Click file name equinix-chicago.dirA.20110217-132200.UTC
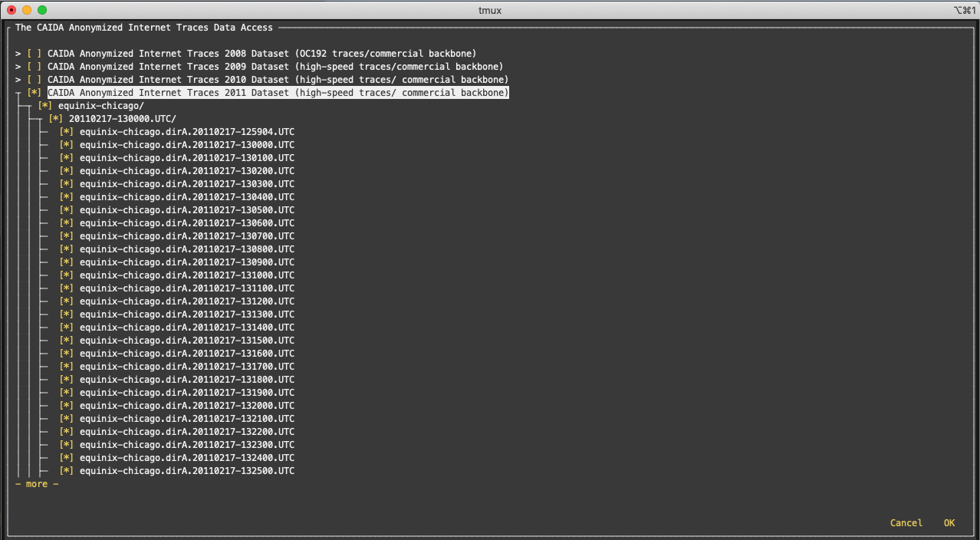 tap(187, 432)
